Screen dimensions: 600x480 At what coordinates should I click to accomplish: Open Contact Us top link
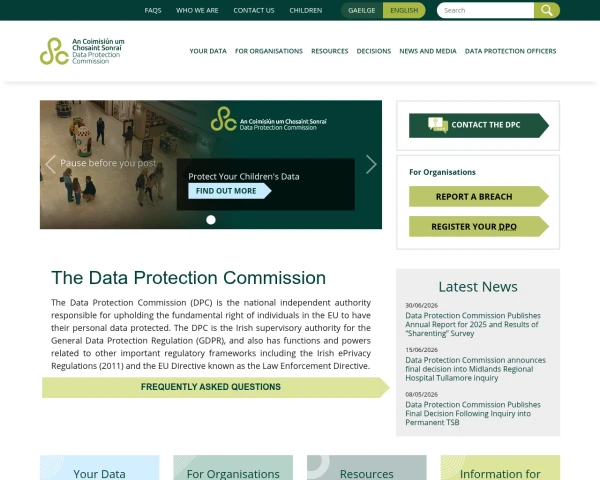coord(254,10)
